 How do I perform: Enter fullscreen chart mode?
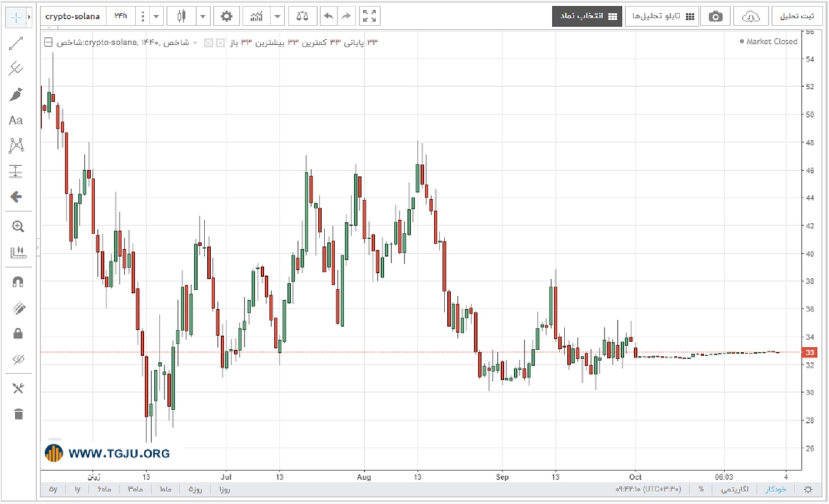[369, 16]
